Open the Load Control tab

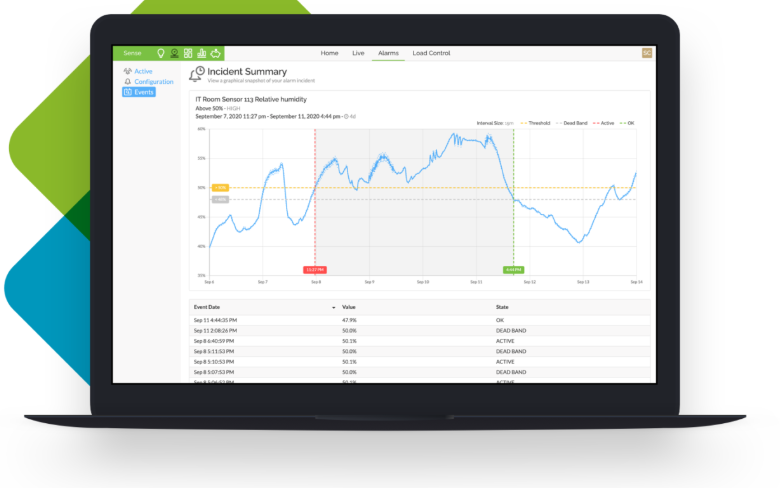pyautogui.click(x=431, y=53)
